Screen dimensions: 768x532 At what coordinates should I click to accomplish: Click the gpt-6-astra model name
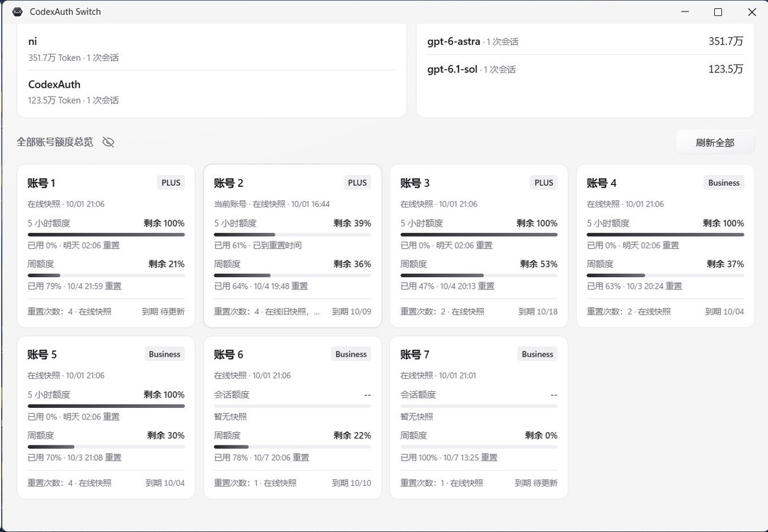(454, 42)
